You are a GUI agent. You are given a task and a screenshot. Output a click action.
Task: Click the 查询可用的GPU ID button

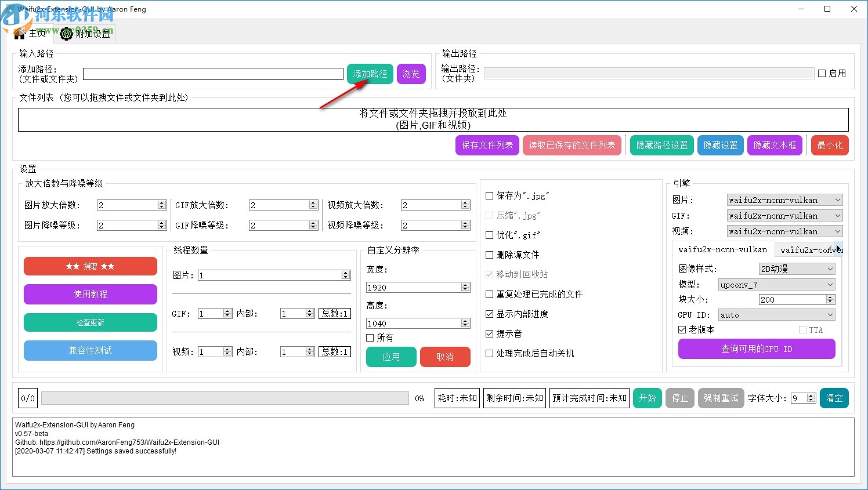[756, 349]
